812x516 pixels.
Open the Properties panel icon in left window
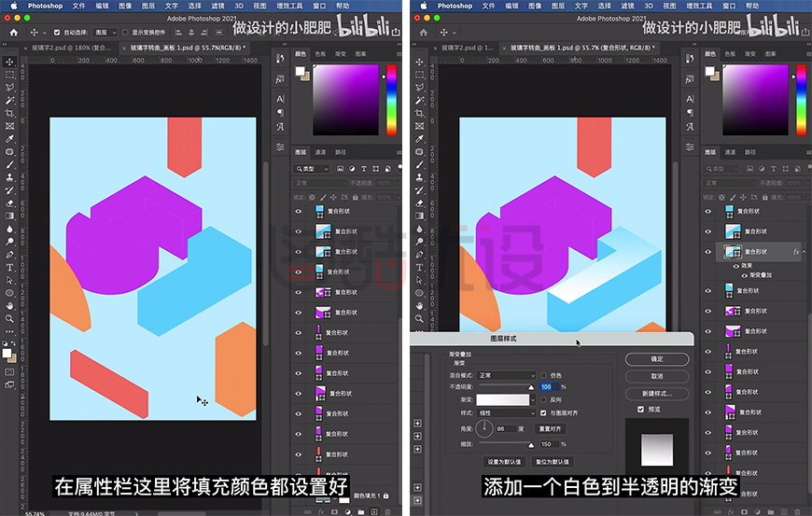[280, 147]
